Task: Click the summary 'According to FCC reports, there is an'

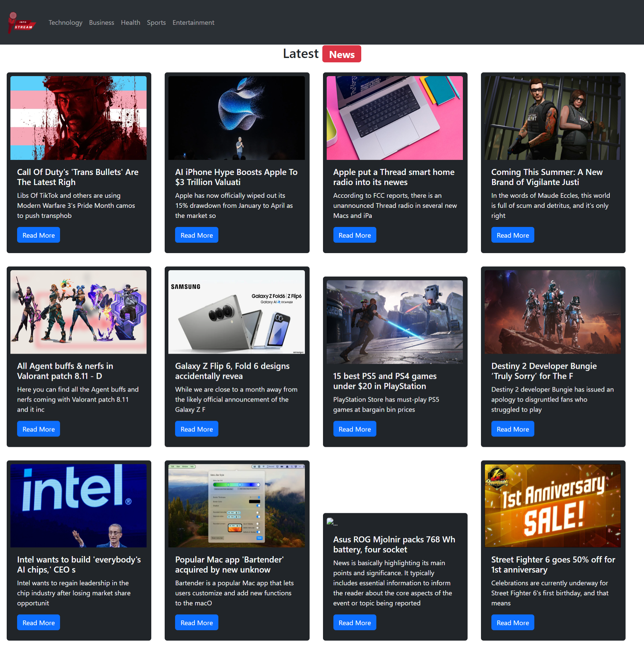Action: [395, 205]
